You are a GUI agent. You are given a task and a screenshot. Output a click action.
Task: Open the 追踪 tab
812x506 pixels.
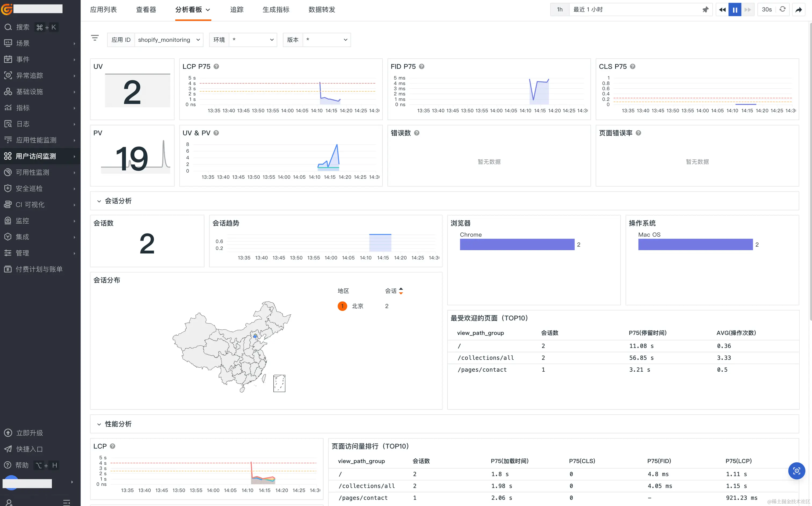pos(237,9)
